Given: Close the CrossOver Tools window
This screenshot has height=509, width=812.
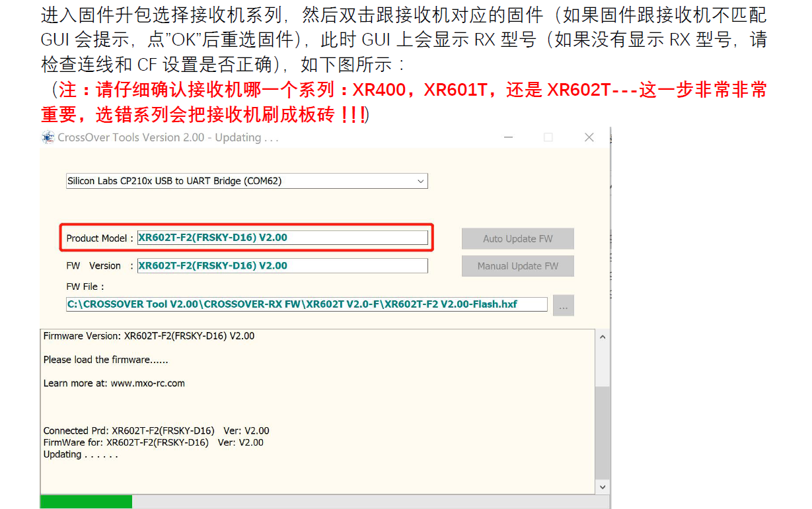Looking at the screenshot, I should [589, 137].
